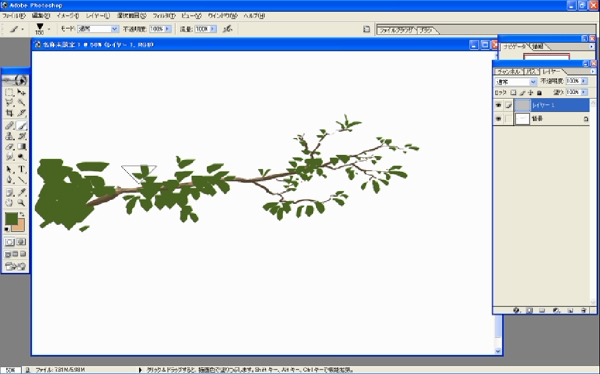Open options bar opacity slider arrow
This screenshot has width=600, height=374.
pos(168,29)
